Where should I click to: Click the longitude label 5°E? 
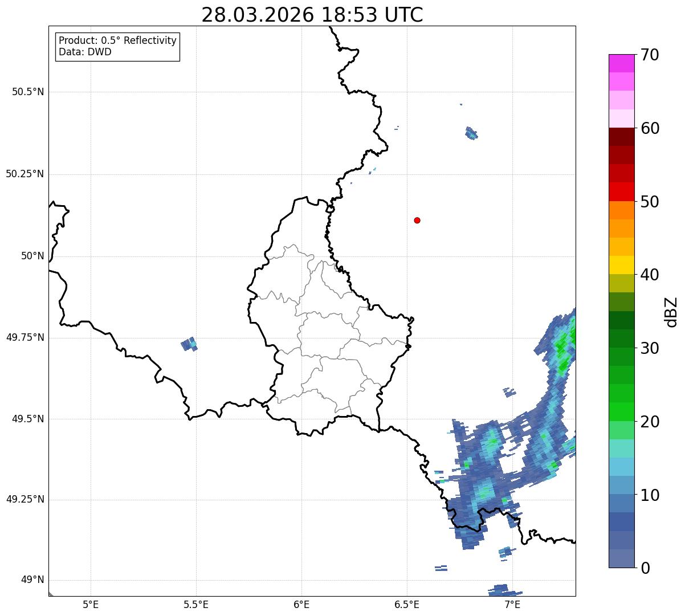pyautogui.click(x=91, y=605)
